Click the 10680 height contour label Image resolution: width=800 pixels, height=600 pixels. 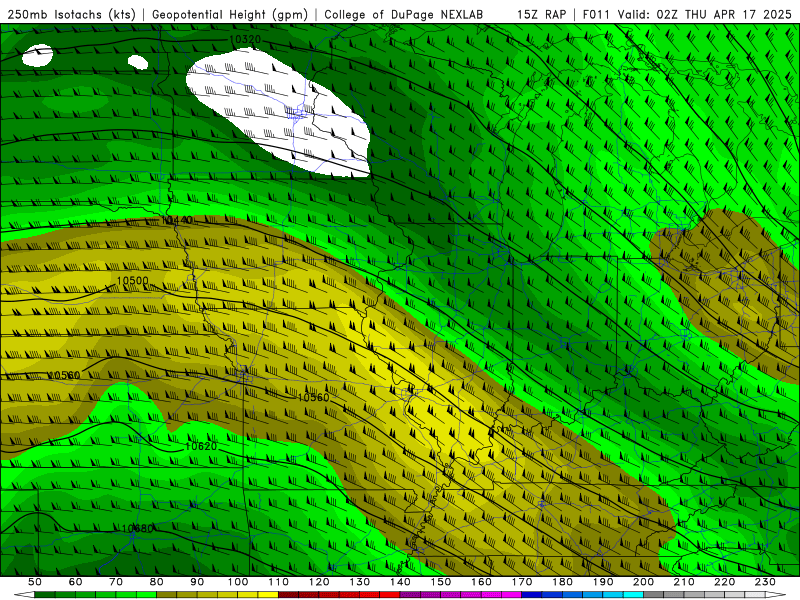coord(137,529)
